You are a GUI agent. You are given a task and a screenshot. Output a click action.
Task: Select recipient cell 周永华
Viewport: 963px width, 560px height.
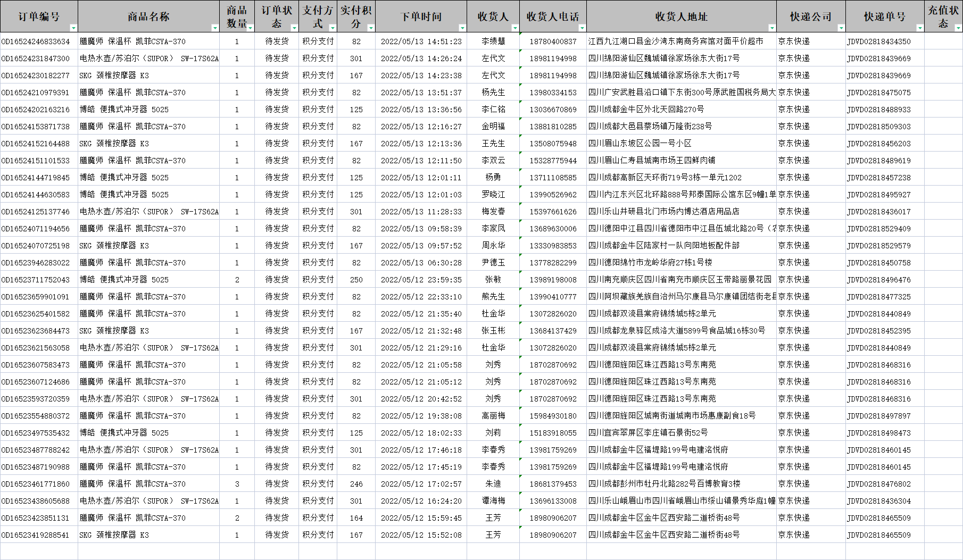pyautogui.click(x=493, y=246)
